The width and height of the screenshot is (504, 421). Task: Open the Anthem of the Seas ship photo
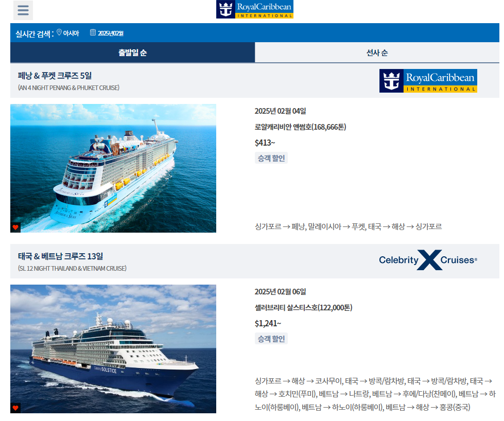[113, 168]
